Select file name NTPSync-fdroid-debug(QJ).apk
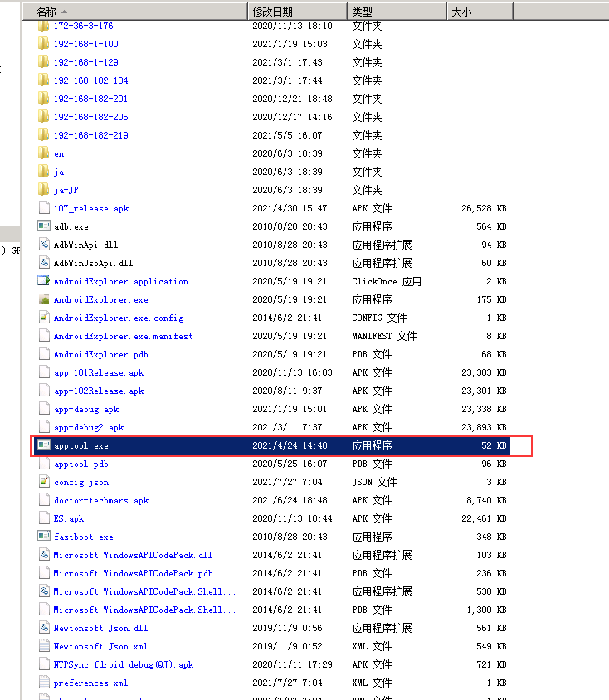Screen dimensions: 609x700 (x=124, y=664)
